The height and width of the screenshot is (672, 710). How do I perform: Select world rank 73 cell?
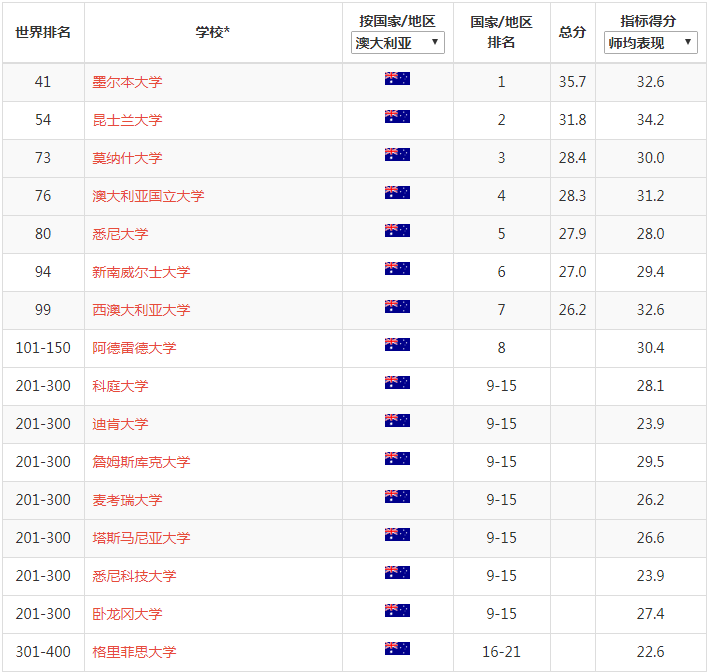click(x=43, y=158)
